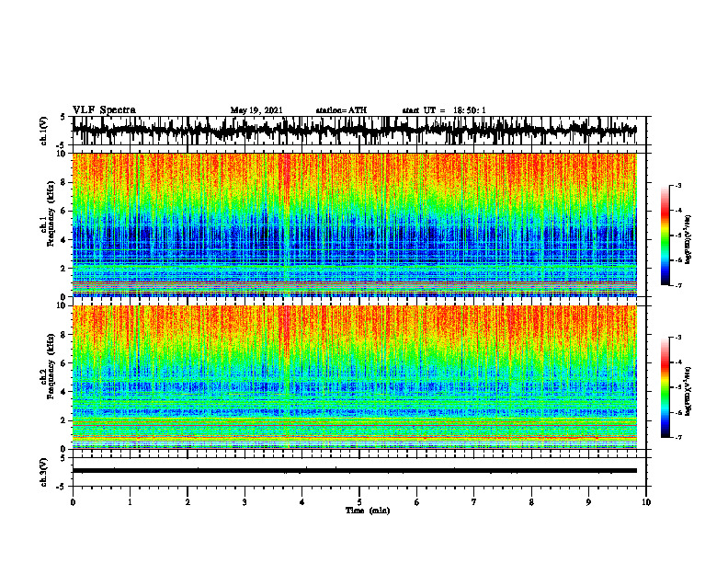Click the 'ch.1(V)' axis label
This screenshot has height=563, width=728.
point(43,131)
